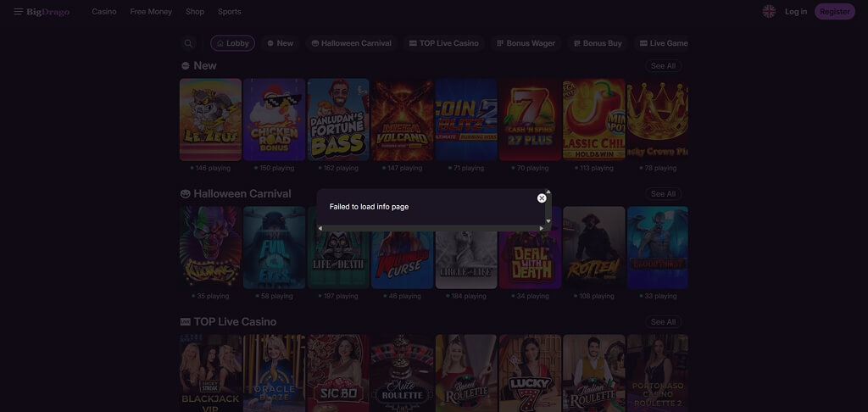Open the Classic Chili Hold&Win game
The width and height of the screenshot is (868, 412).
(594, 120)
